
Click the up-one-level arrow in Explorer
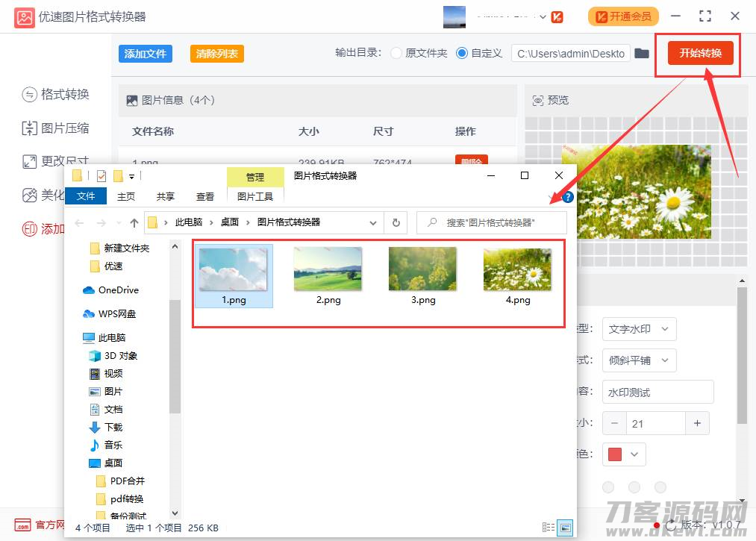pos(134,223)
